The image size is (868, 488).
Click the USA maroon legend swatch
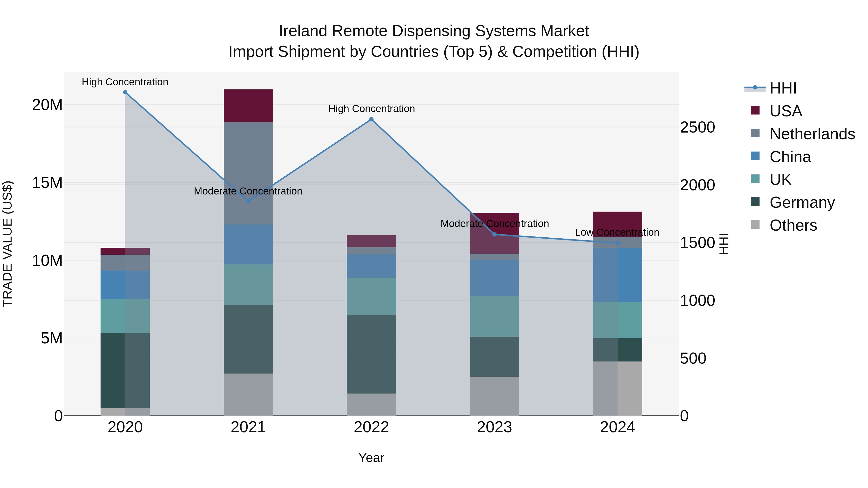(x=755, y=110)
